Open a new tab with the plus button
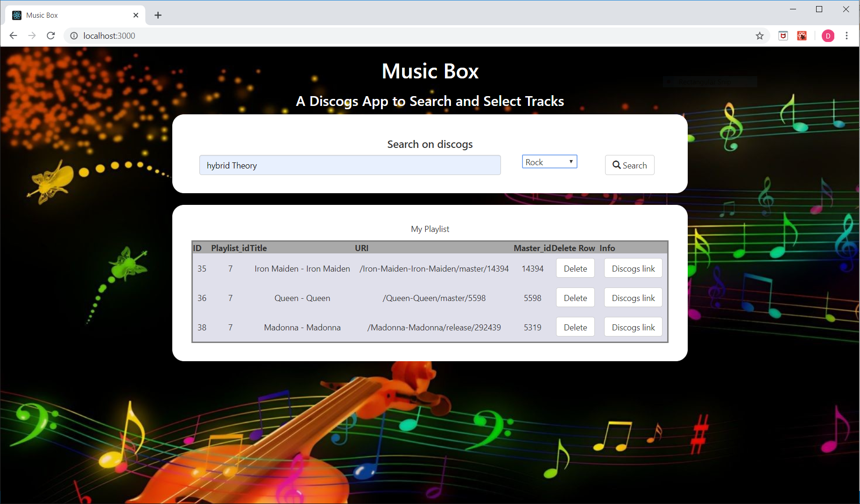 [158, 15]
